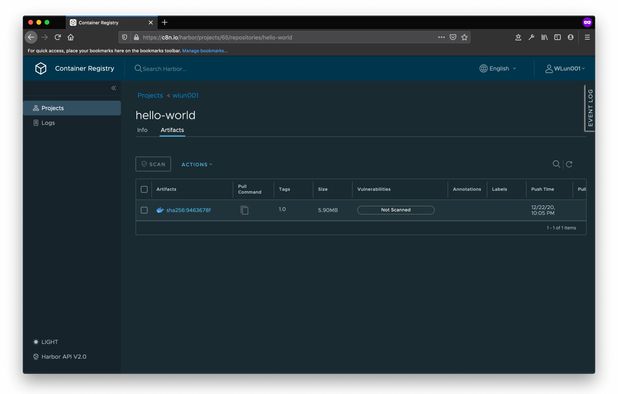
Task: Check the sha256 artifact row checkbox
Action: (144, 210)
